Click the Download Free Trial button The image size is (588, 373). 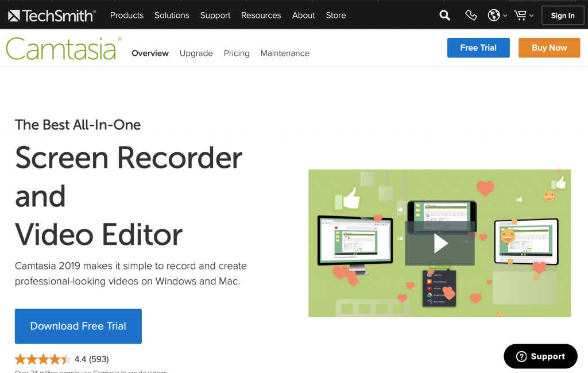pos(78,326)
